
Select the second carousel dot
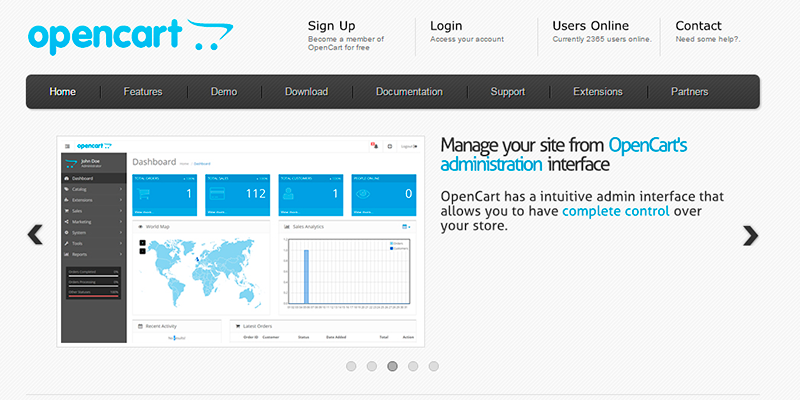372,367
